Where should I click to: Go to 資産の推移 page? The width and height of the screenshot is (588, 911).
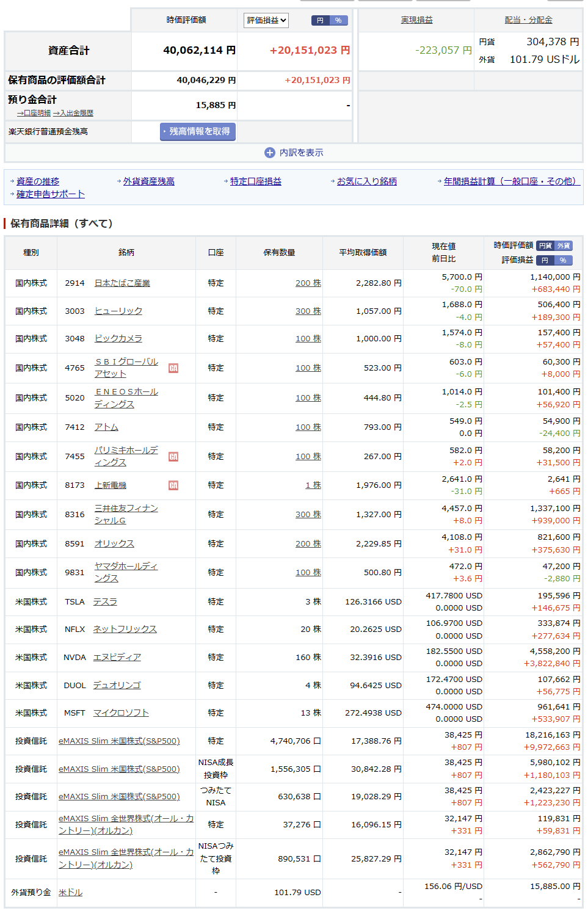pyautogui.click(x=38, y=181)
